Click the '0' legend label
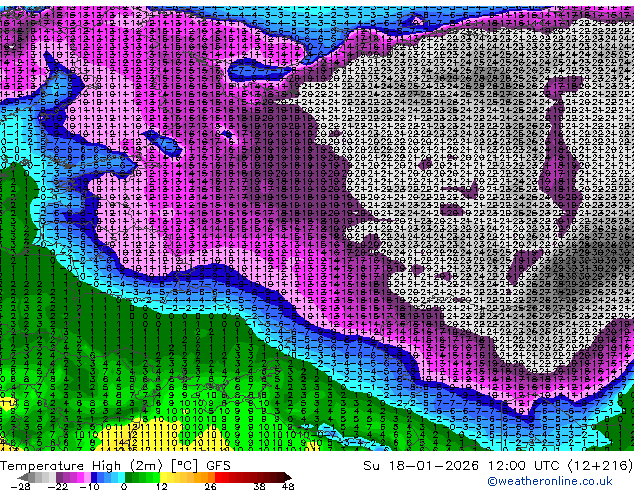 (124, 486)
